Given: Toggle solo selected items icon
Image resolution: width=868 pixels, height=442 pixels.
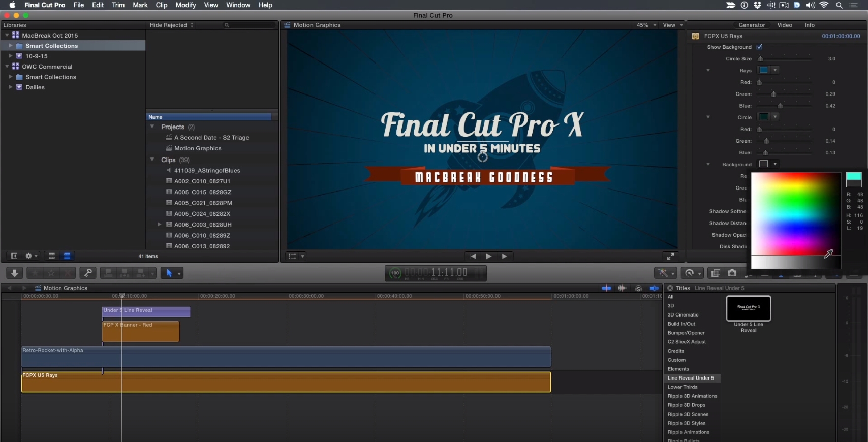Looking at the screenshot, I should [638, 288].
